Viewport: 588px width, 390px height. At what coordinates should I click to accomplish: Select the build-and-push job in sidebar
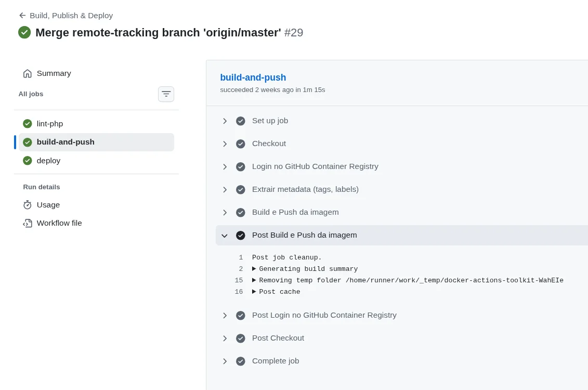click(x=66, y=141)
